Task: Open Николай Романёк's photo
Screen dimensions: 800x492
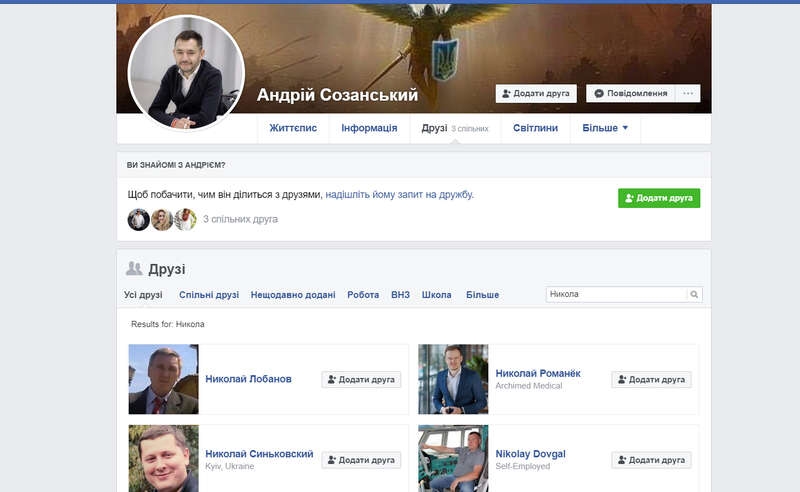Action: [x=453, y=379]
